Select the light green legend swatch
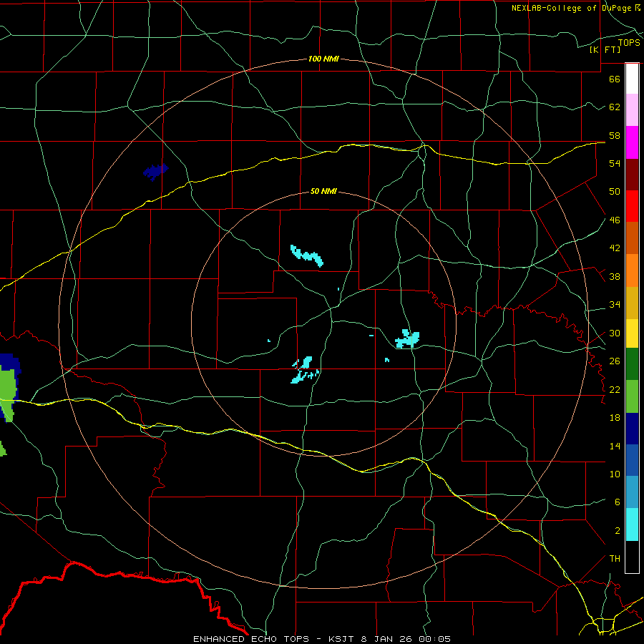Viewport: 644px width, 644px height. click(x=632, y=396)
